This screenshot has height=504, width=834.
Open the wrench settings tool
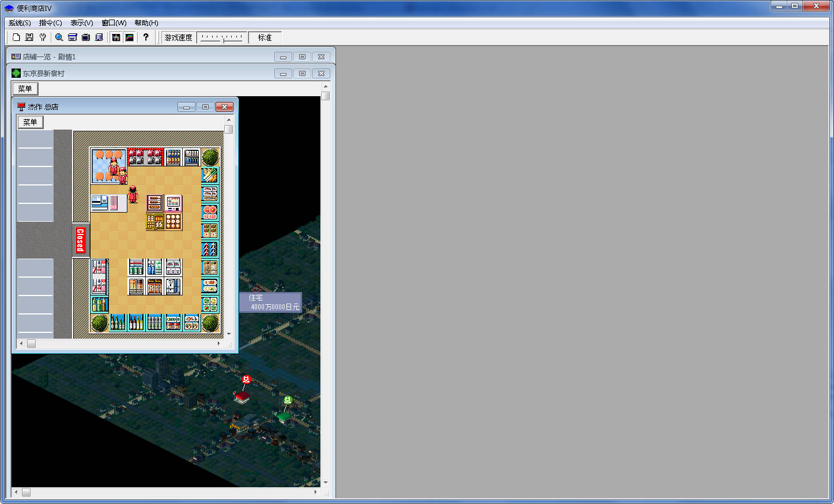(x=43, y=37)
